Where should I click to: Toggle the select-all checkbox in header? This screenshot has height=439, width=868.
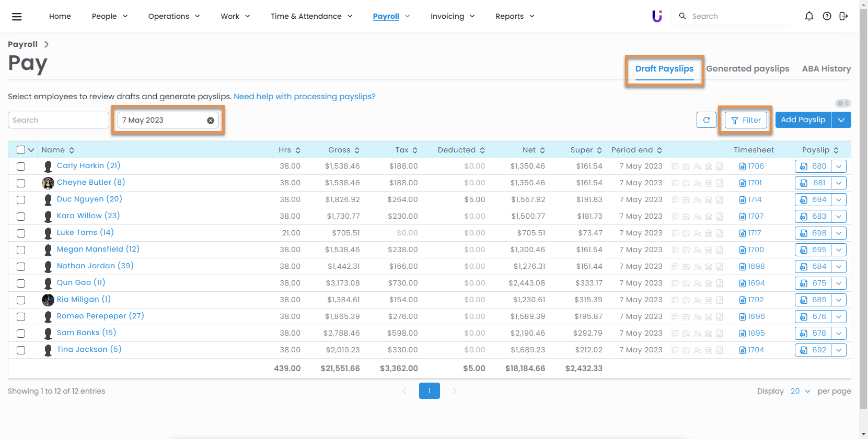coord(21,150)
